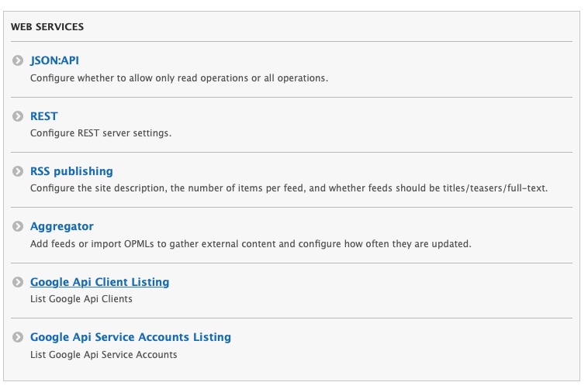Viewport: 588px width, 389px height.
Task: Click the JSON:API read operations description text
Action: coord(178,78)
